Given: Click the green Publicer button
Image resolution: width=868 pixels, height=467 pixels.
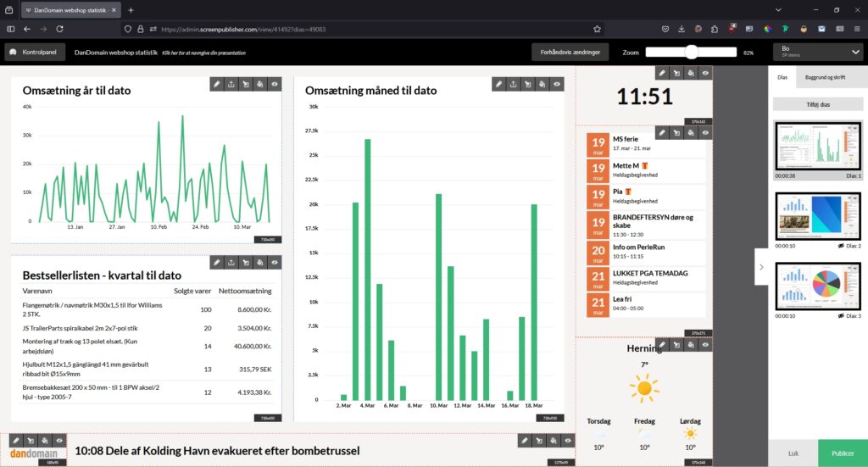Looking at the screenshot, I should pos(843,453).
